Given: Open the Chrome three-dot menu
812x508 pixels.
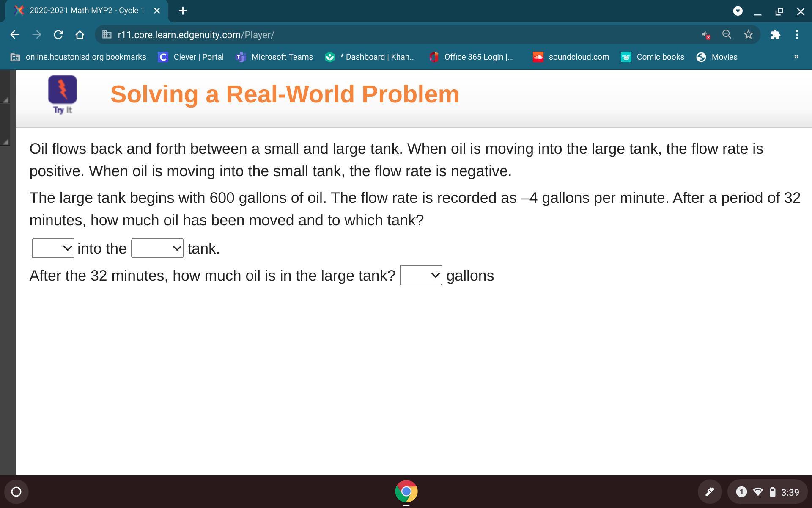Looking at the screenshot, I should coord(797,35).
